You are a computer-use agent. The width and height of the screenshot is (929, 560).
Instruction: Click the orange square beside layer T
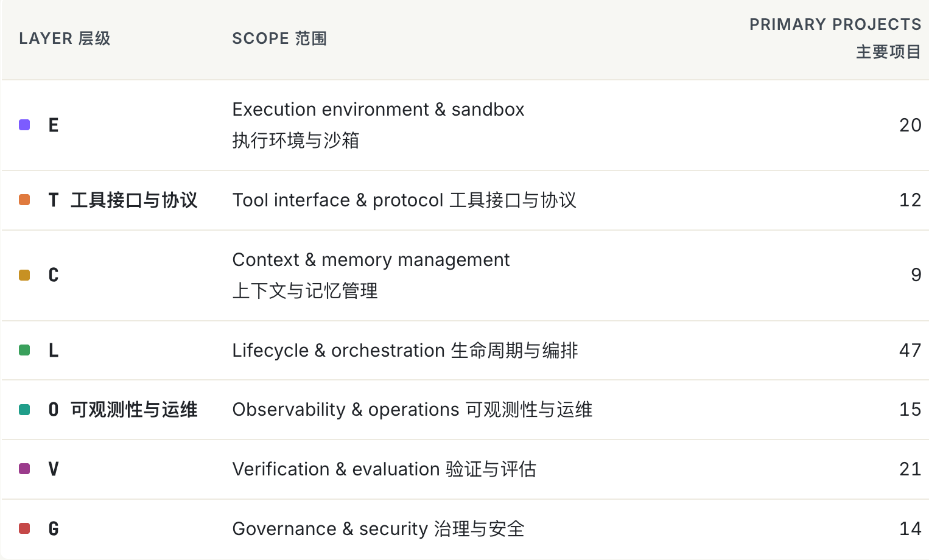24,200
